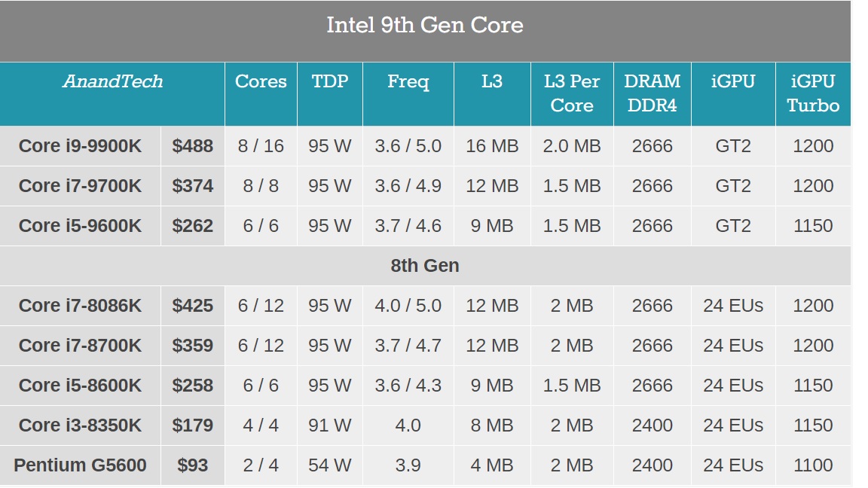The image size is (868, 488).
Task: Select the TDP column header
Action: point(330,81)
